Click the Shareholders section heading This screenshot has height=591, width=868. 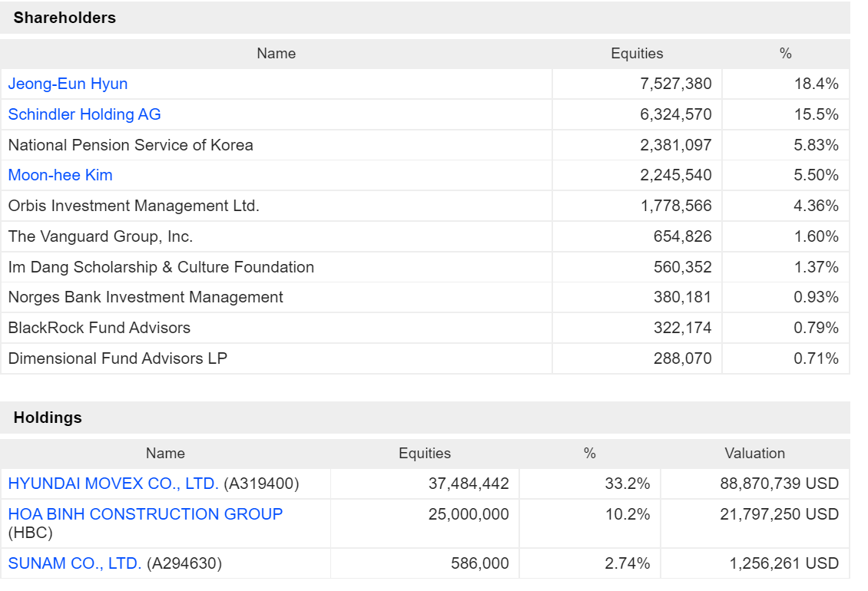tap(65, 18)
